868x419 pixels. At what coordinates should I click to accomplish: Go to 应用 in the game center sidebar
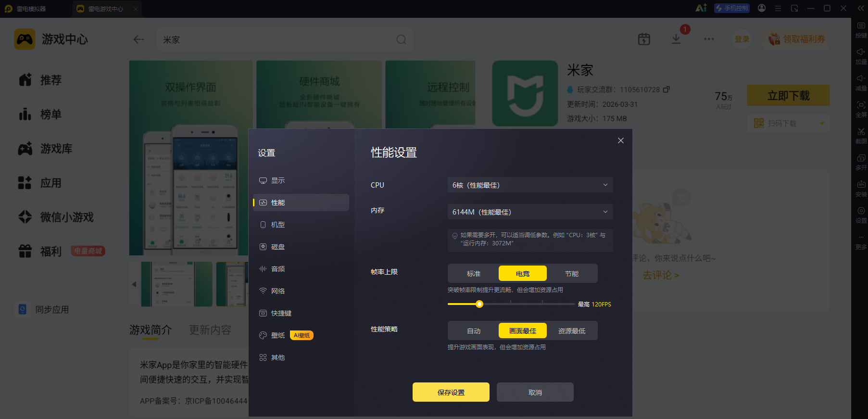[40, 183]
